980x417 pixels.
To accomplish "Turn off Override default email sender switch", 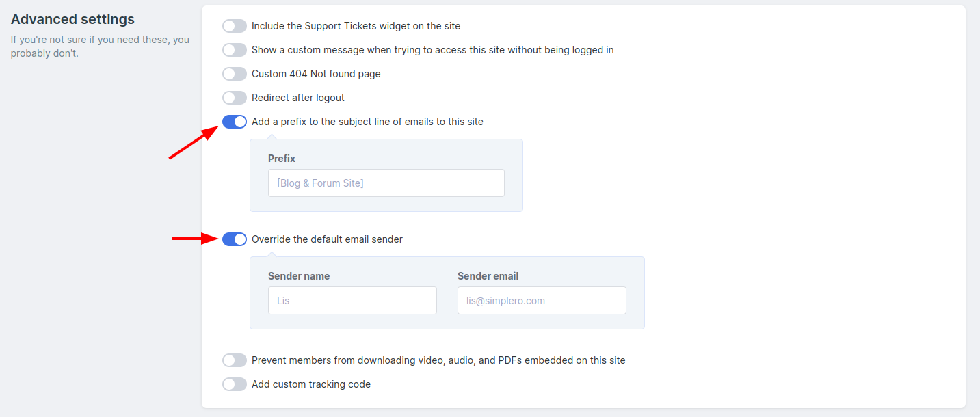I will pyautogui.click(x=235, y=239).
